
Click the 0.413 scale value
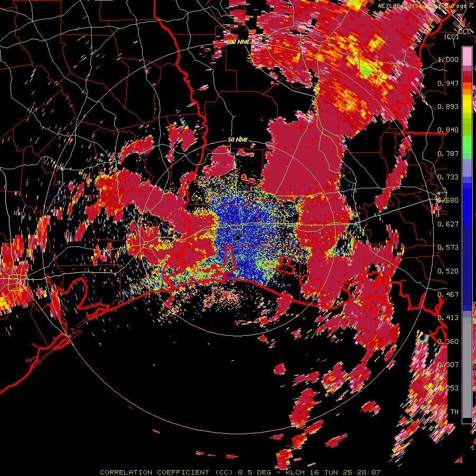click(x=448, y=318)
